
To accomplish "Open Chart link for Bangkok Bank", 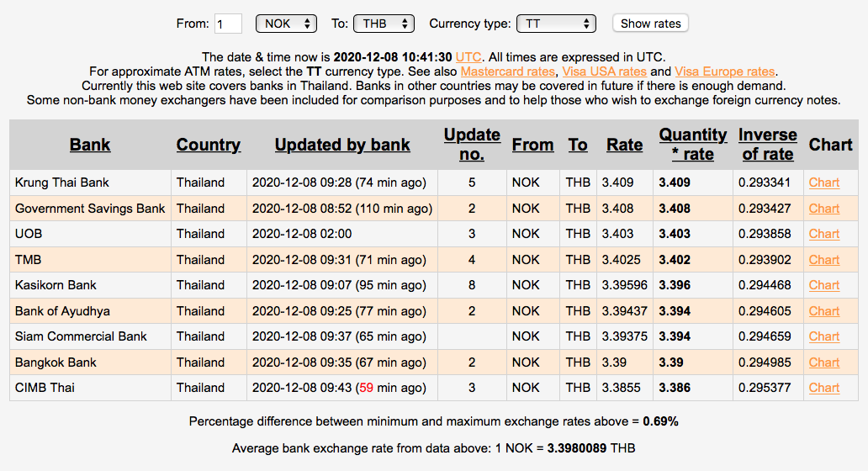I will click(x=823, y=363).
